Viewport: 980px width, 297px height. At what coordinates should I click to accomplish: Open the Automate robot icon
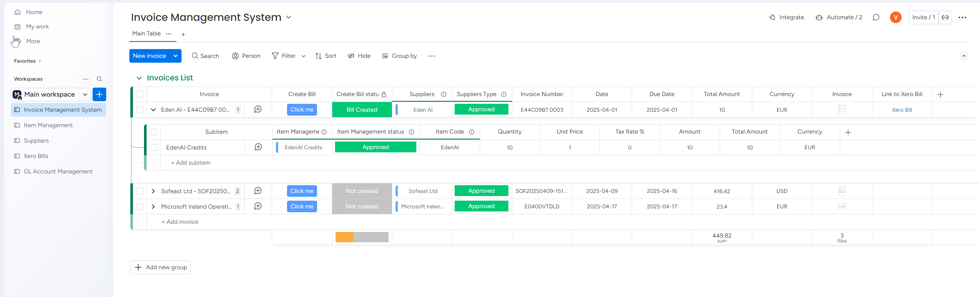(819, 17)
